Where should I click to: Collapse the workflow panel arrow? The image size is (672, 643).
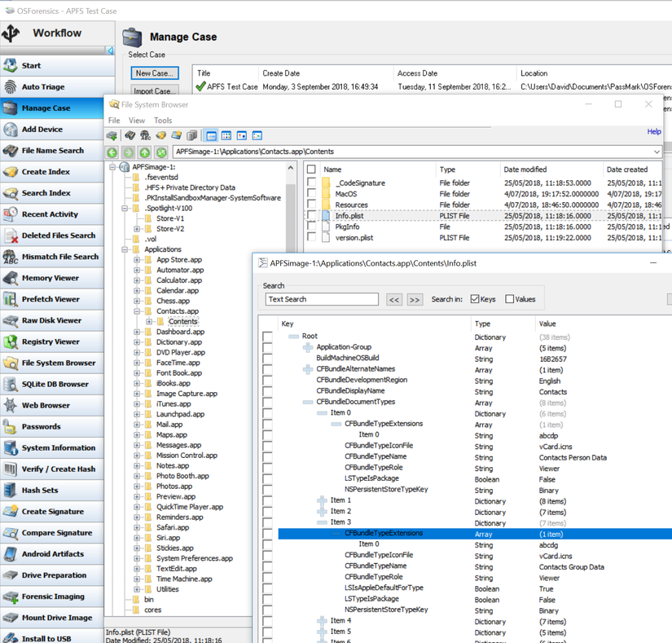tap(110, 51)
